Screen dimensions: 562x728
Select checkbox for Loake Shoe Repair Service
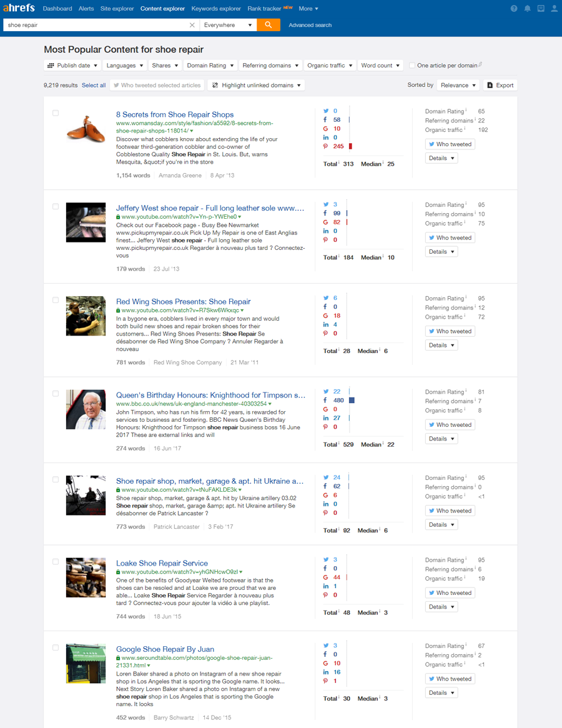(x=56, y=562)
